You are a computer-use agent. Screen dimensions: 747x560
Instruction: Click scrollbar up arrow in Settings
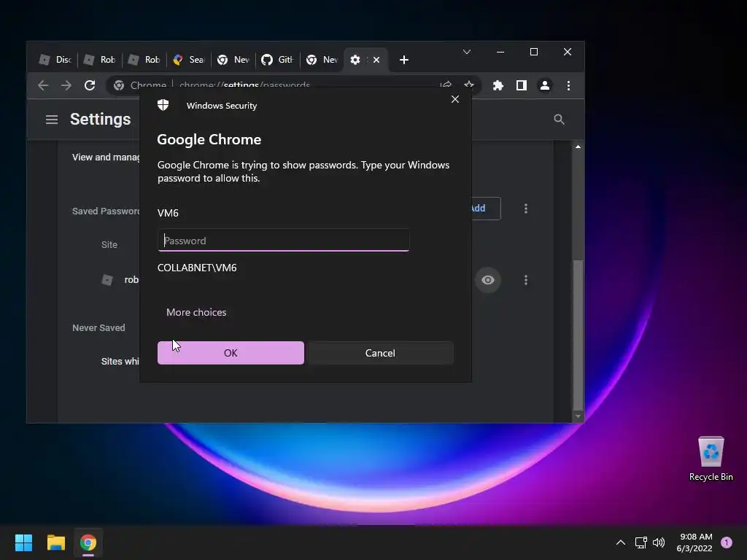(x=578, y=147)
